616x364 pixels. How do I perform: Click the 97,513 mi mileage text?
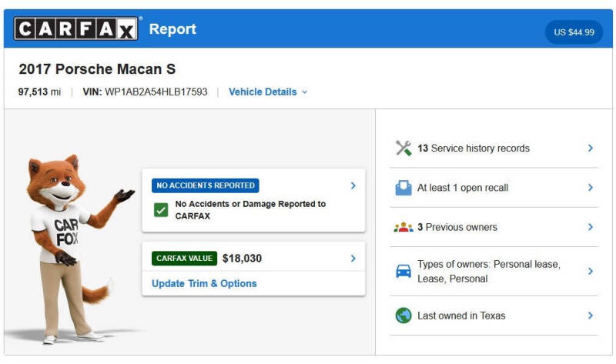(x=39, y=92)
